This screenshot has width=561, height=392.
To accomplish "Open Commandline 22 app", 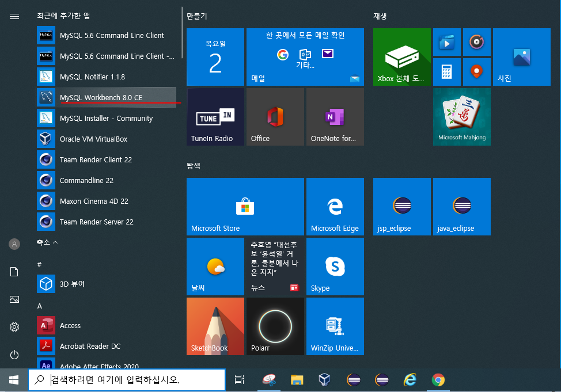I will coord(106,180).
